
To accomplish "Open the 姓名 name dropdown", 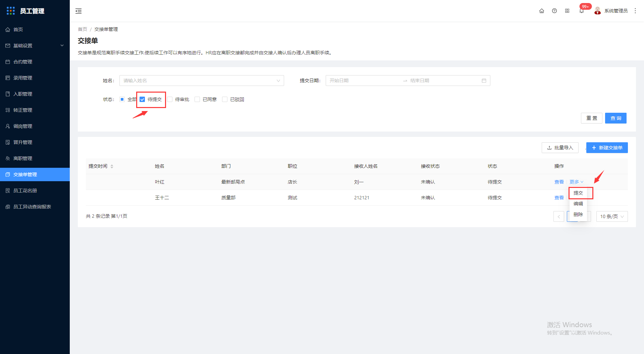I will coord(202,81).
